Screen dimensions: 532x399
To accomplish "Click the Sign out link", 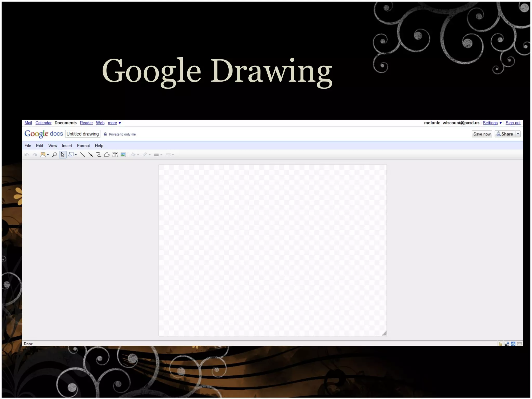I will click(513, 123).
